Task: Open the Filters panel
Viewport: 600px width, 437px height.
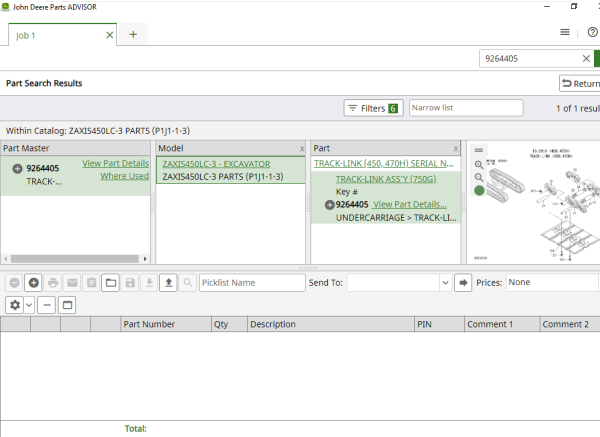Action: (371, 108)
